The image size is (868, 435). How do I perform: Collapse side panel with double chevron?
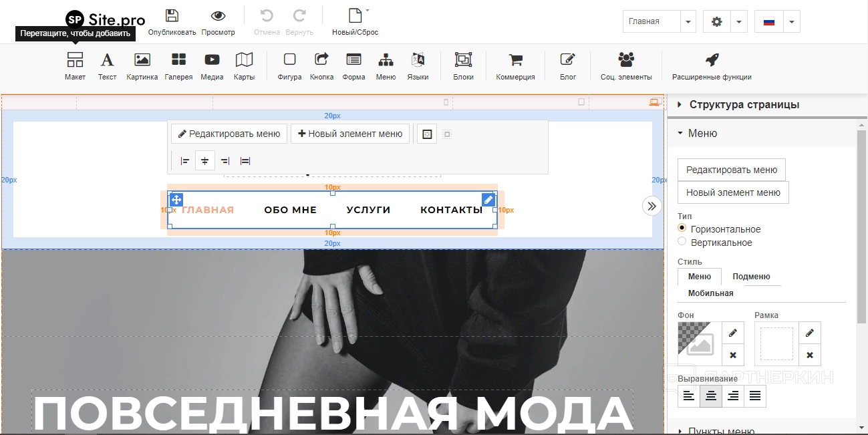(x=652, y=205)
